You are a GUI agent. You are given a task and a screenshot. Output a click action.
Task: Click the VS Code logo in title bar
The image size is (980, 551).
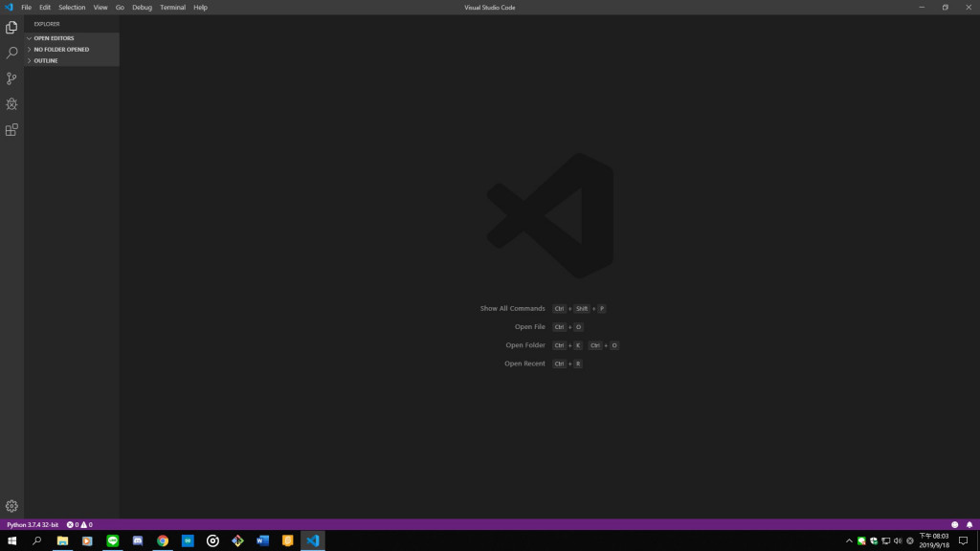[9, 8]
